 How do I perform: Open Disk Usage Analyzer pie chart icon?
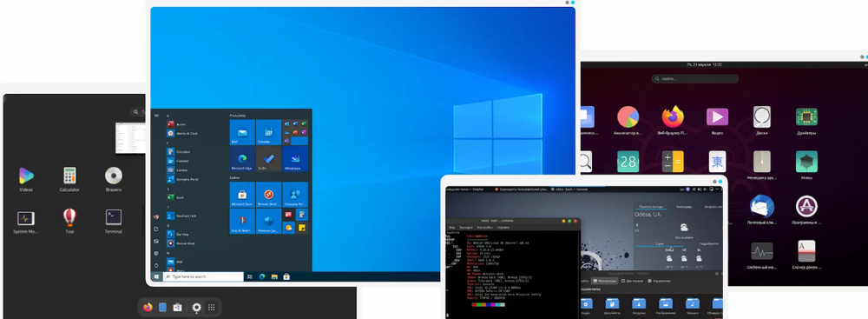[x=628, y=117]
